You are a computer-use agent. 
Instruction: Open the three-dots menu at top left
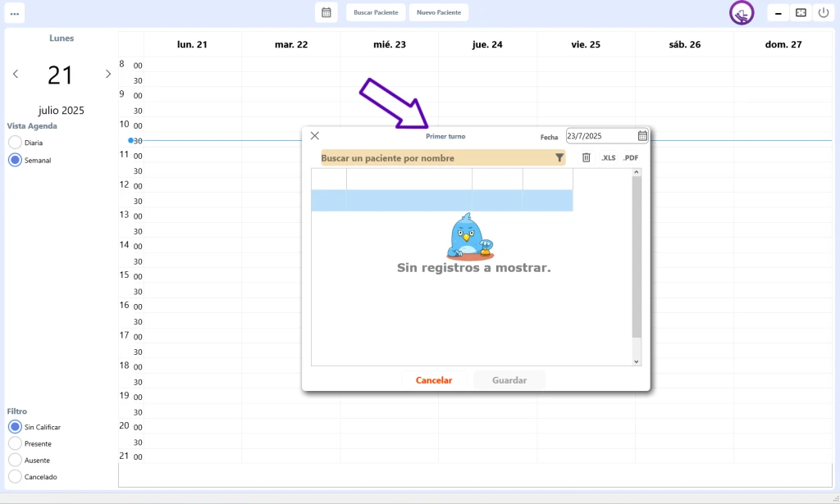15,13
